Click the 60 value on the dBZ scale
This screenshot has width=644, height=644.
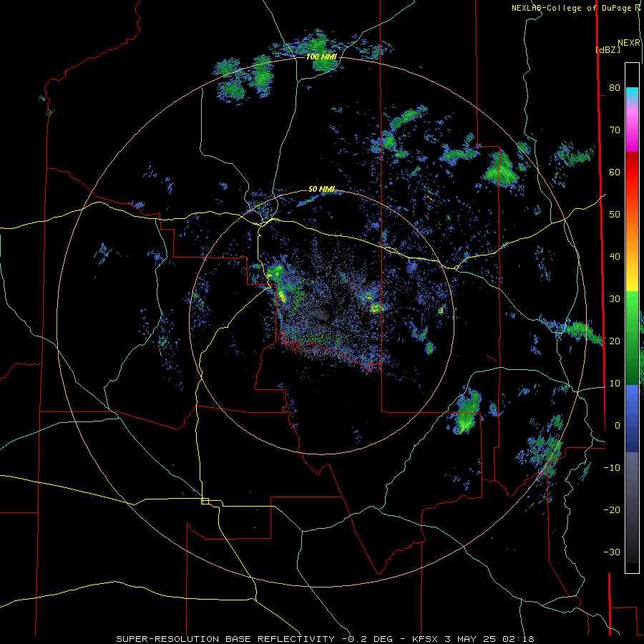pyautogui.click(x=615, y=172)
